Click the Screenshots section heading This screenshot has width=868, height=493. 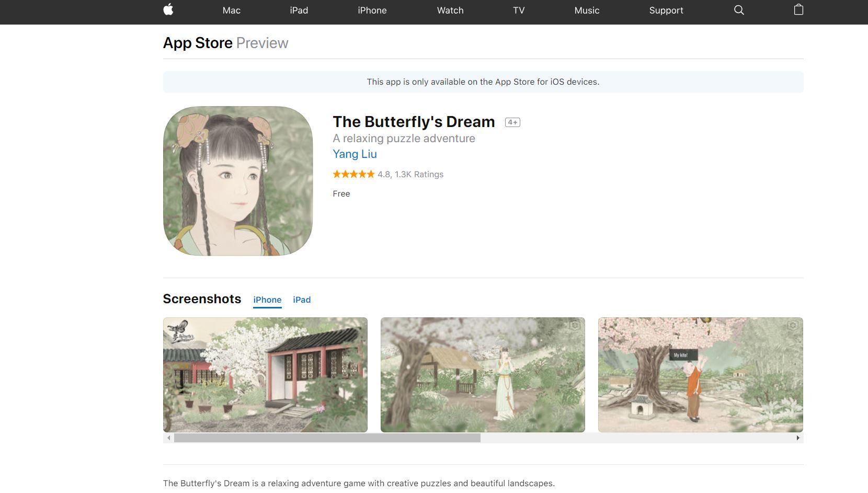pyautogui.click(x=202, y=299)
